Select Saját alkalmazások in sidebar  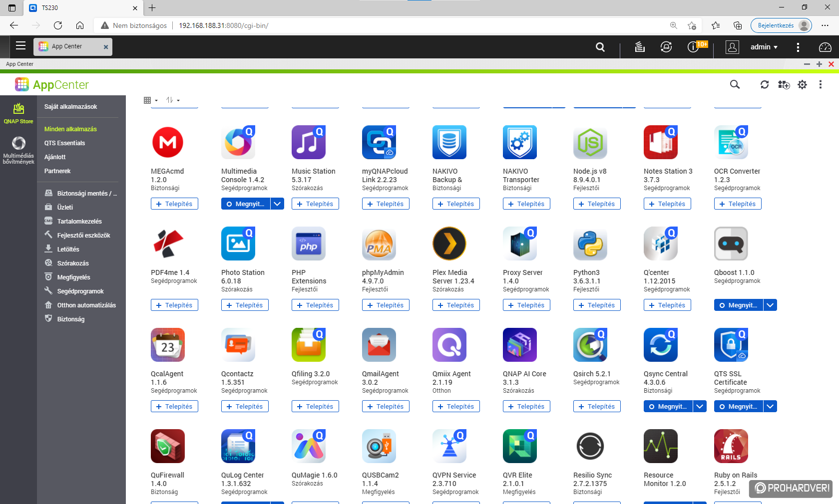pos(70,107)
